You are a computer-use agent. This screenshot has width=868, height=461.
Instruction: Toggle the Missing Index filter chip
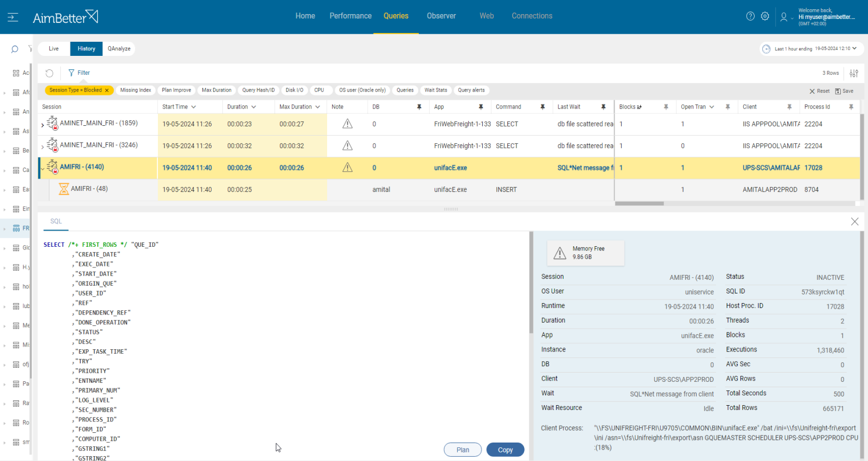click(136, 90)
